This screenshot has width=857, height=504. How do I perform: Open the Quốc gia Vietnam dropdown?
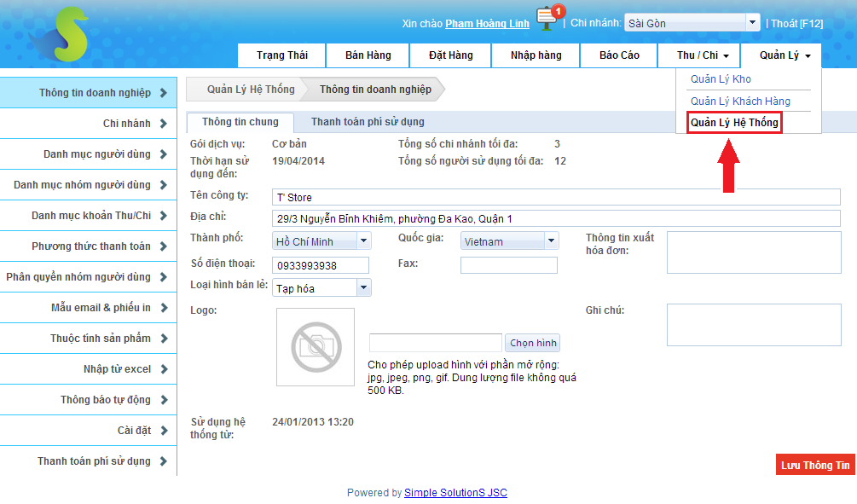coord(551,241)
